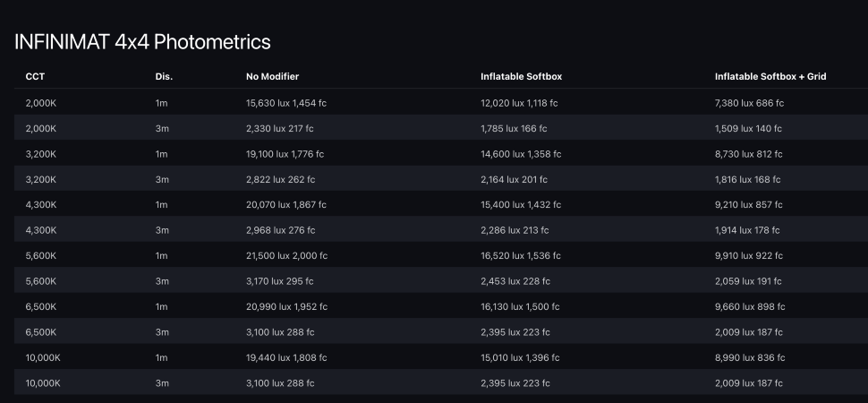This screenshot has width=868, height=403.
Task: Select the Dis. column header
Action: tap(164, 77)
